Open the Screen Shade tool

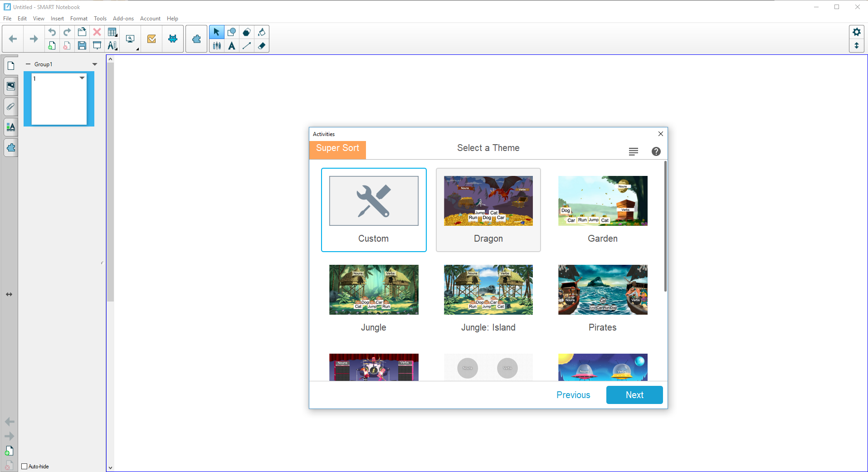[x=97, y=45]
